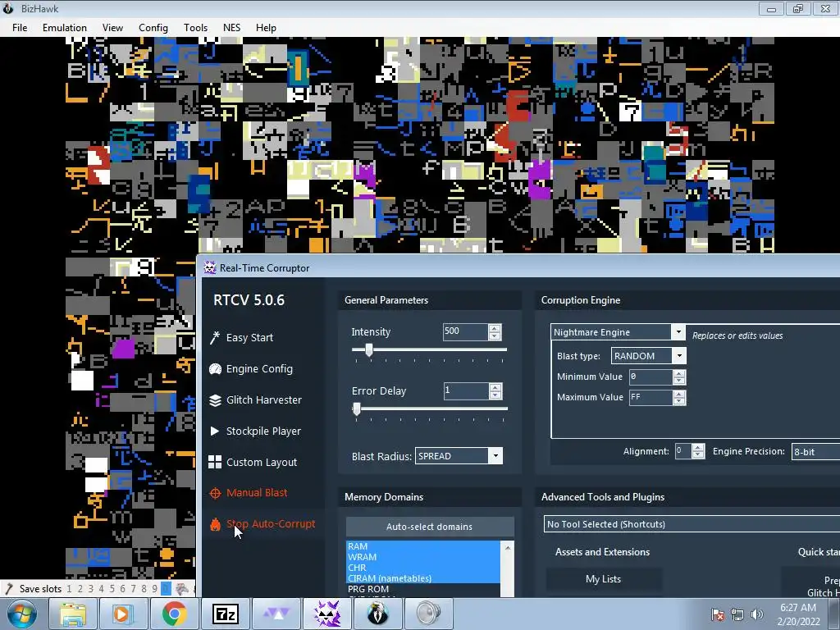840x630 pixels.
Task: Click the Error Delay value field
Action: (466, 390)
